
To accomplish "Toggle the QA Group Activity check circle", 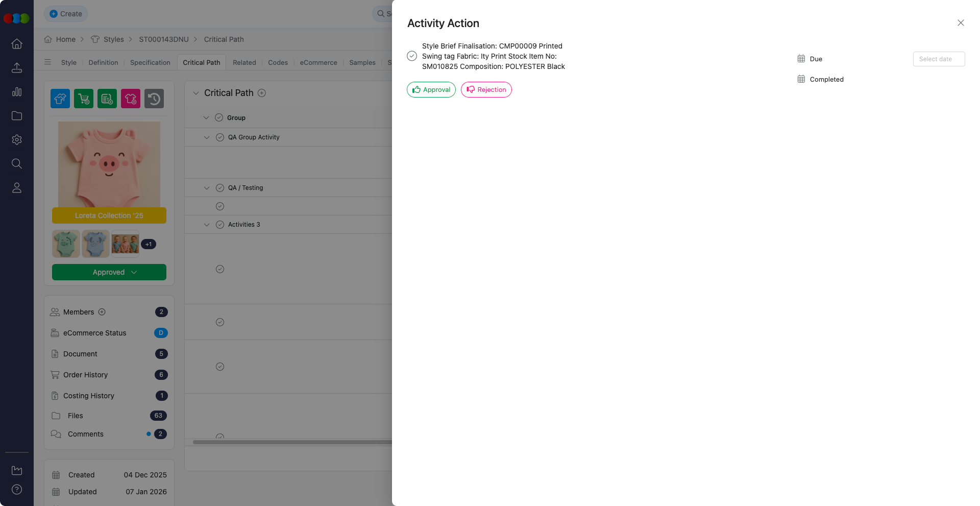I will click(x=220, y=137).
